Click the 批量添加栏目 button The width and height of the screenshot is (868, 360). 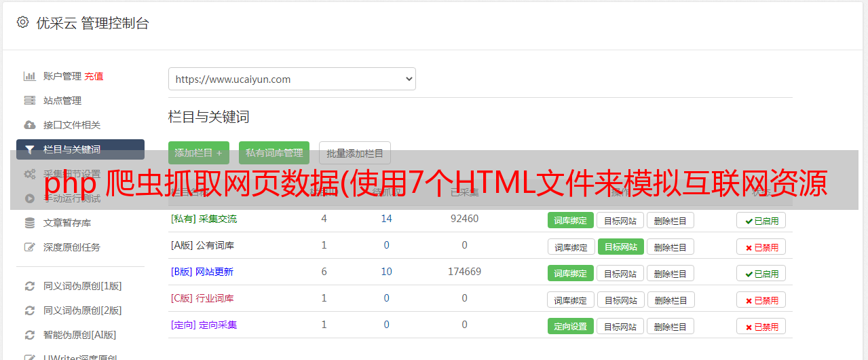[x=355, y=153]
